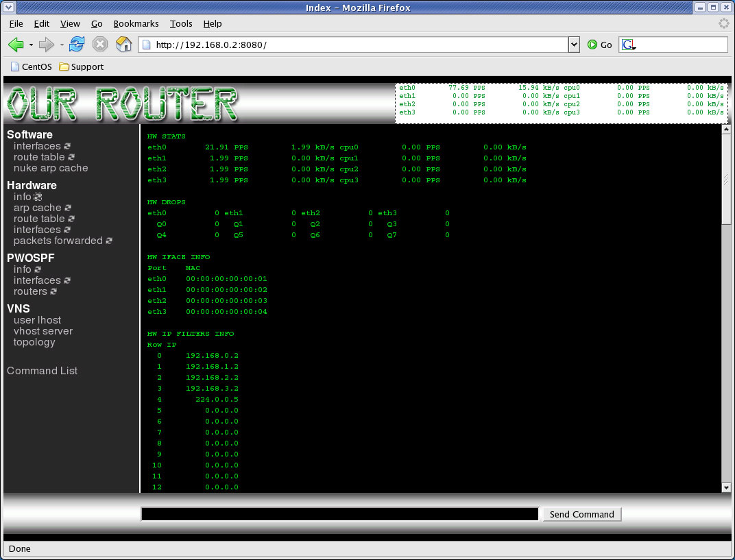735x560 pixels.
Task: Open the Tools menu
Action: (181, 23)
